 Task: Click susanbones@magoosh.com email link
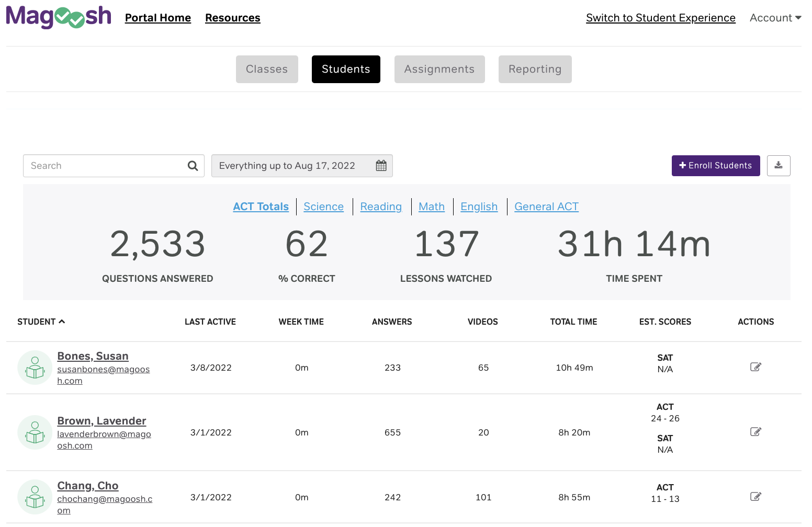point(103,375)
